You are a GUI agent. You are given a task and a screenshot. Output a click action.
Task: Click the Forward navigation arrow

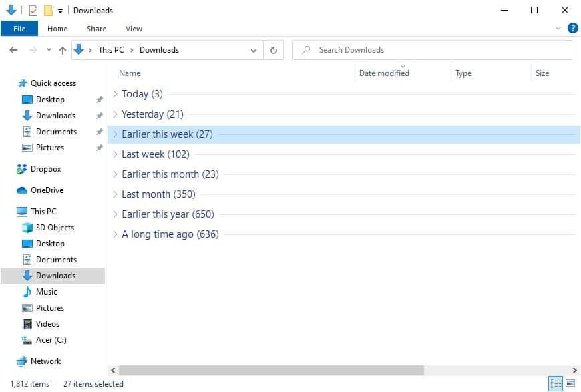pos(33,50)
